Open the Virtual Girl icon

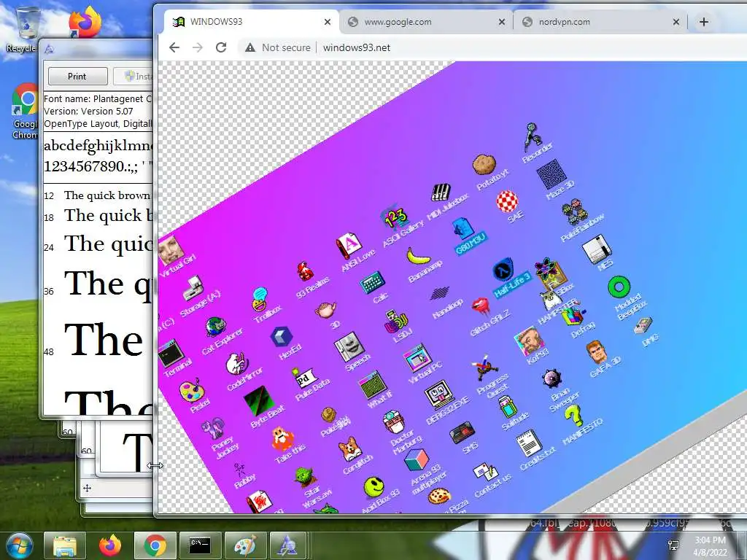point(171,251)
